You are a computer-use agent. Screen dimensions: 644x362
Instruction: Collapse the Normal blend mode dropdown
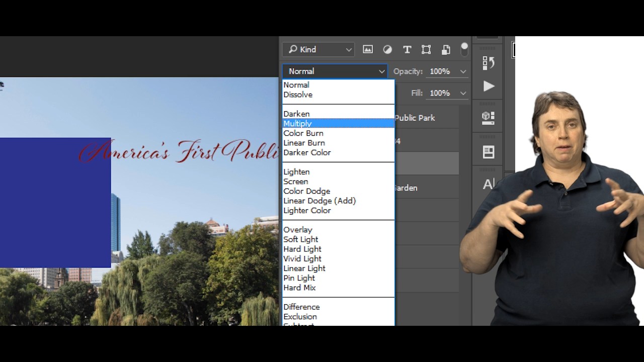click(335, 71)
